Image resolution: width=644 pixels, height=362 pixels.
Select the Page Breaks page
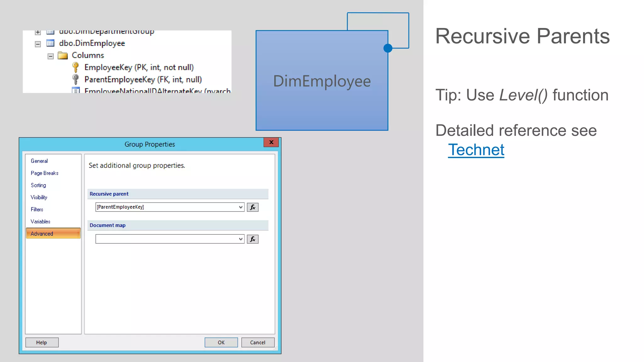pos(45,173)
